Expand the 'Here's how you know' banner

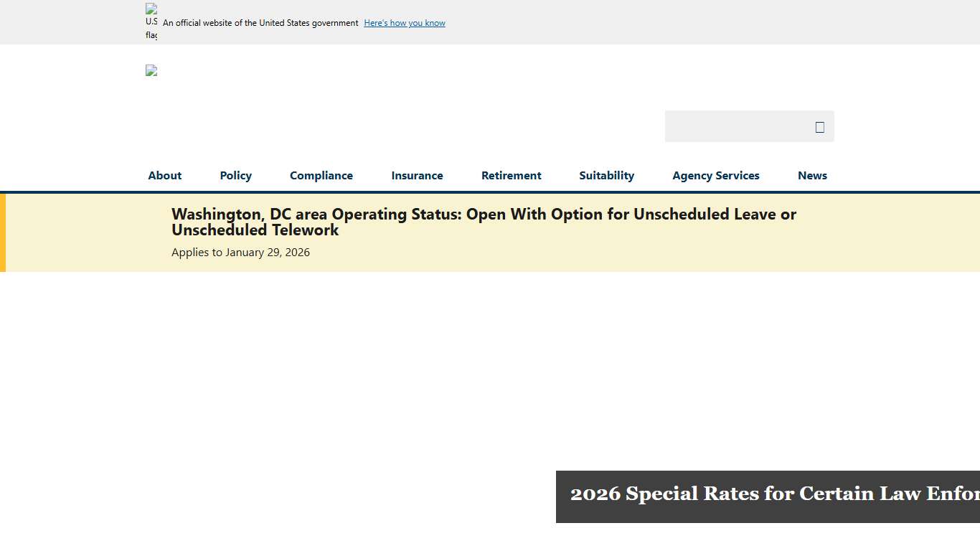(404, 23)
